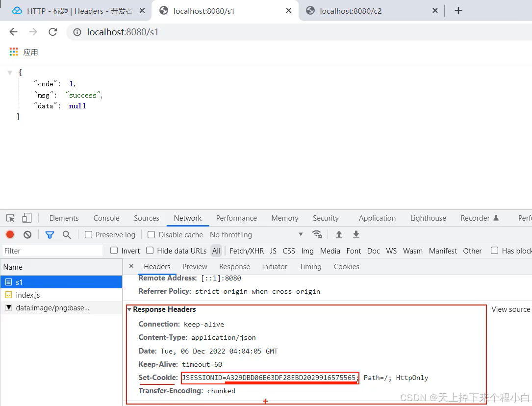This screenshot has height=406, width=532.
Task: Search within network requests
Action: pyautogui.click(x=67, y=234)
